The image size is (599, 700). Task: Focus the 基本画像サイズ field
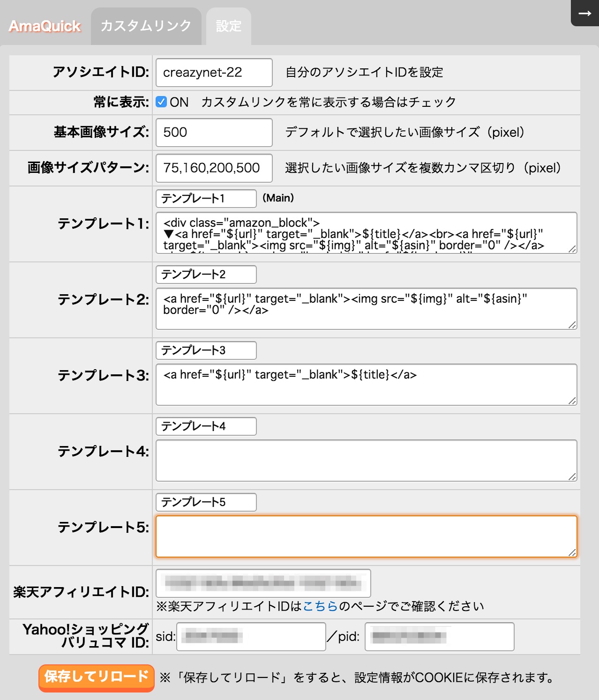click(214, 133)
